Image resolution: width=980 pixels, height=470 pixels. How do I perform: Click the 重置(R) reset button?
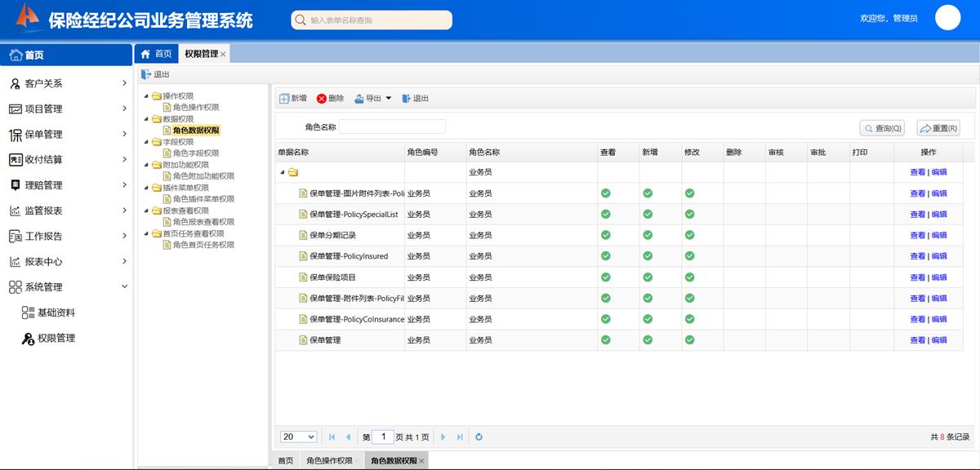click(938, 128)
